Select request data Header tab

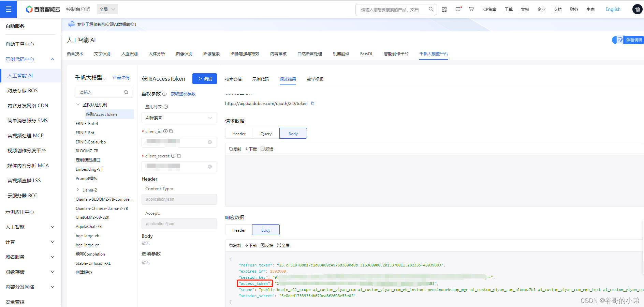(239, 134)
